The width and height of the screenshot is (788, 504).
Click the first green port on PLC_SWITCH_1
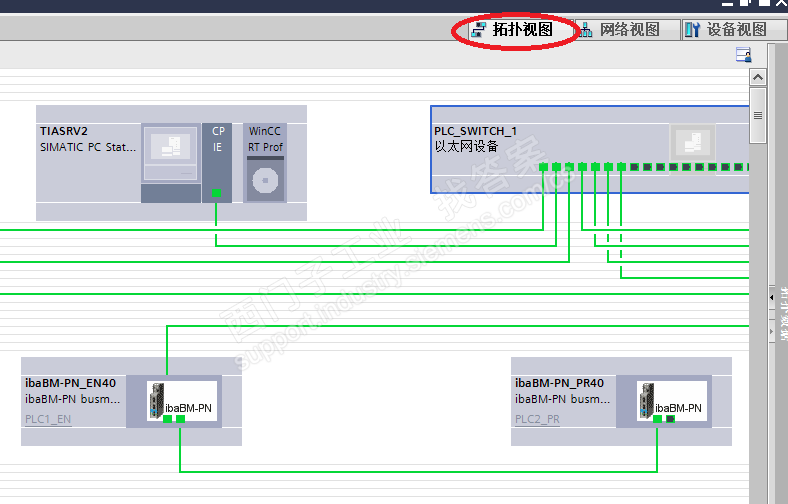pyautogui.click(x=543, y=167)
